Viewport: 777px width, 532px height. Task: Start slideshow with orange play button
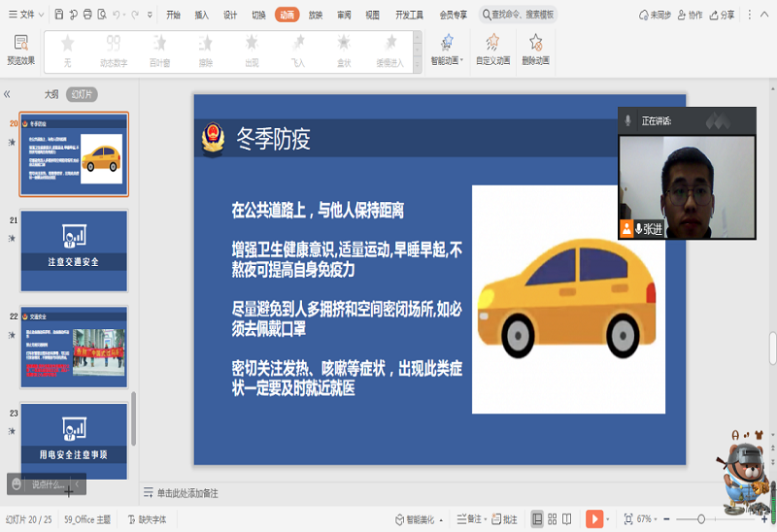click(594, 519)
